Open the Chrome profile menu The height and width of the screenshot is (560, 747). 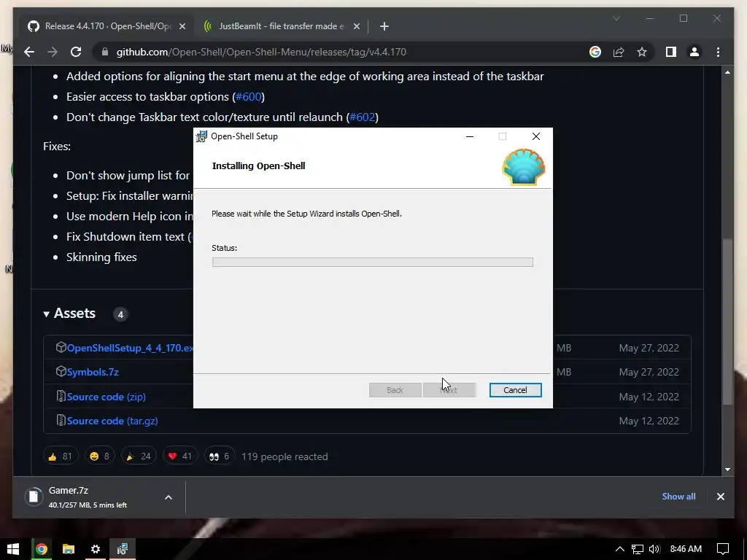[x=694, y=52]
